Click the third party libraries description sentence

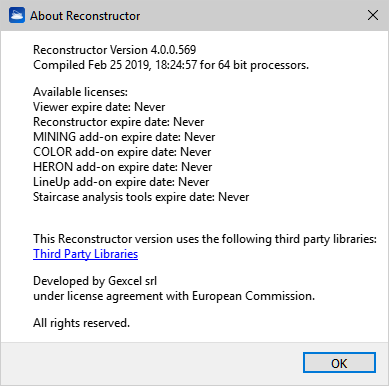point(205,239)
